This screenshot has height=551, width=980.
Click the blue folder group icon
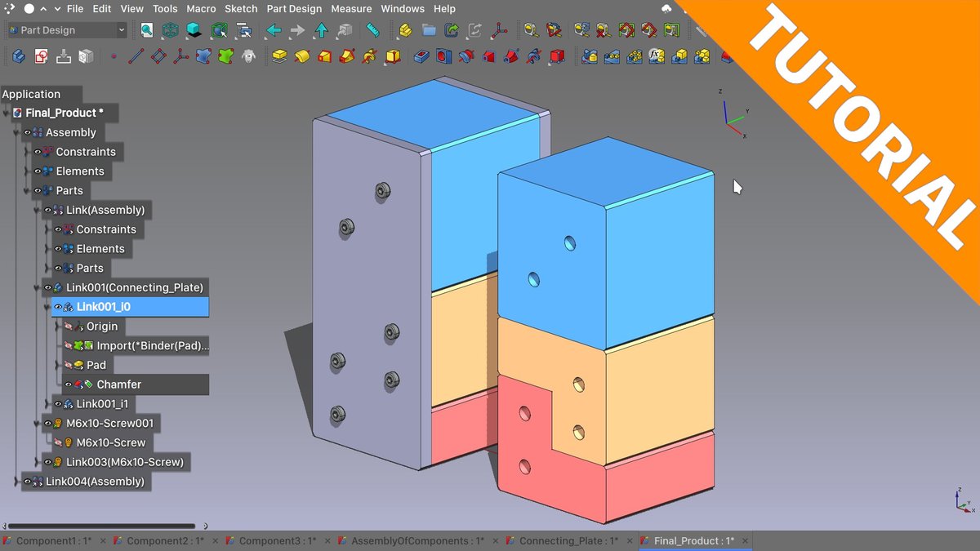click(429, 30)
